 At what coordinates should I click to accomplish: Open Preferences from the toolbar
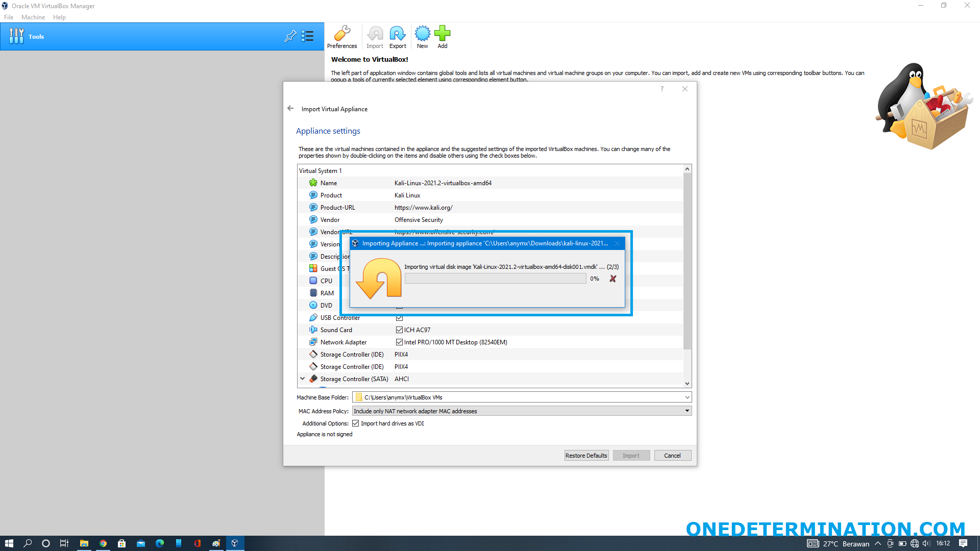click(x=342, y=37)
